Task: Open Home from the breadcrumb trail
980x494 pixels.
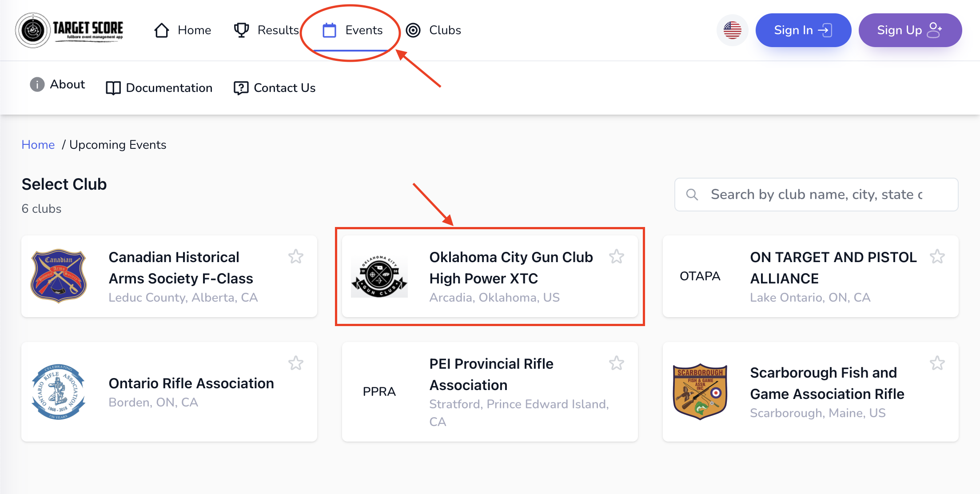Action: click(x=38, y=144)
